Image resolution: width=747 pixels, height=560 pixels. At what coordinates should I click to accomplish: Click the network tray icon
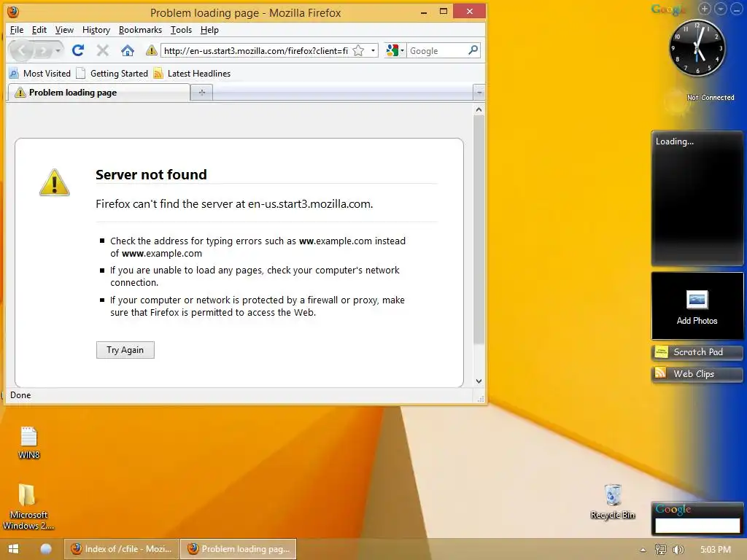coord(661,550)
